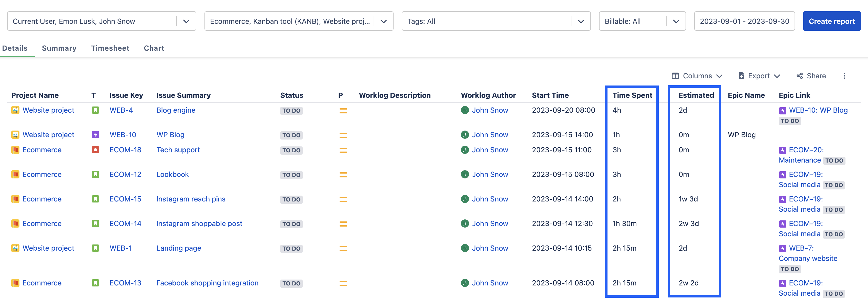
Task: Click the story icon for ECOM-15
Action: [x=95, y=199]
